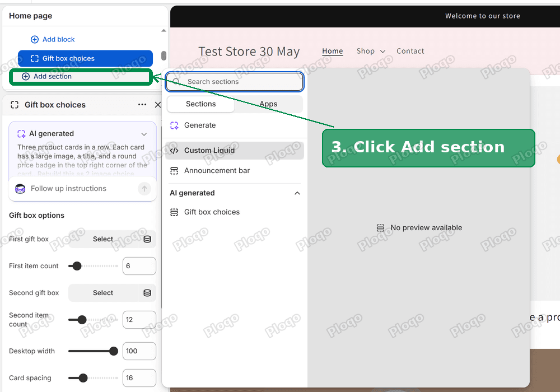Close the Gift box choices settings panel
The image size is (560, 392).
click(x=158, y=105)
